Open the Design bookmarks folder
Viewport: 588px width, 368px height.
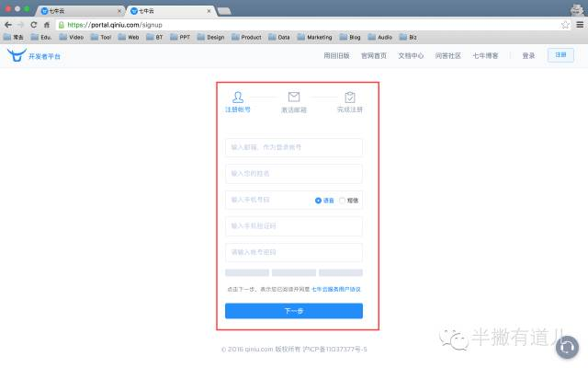[x=210, y=38]
